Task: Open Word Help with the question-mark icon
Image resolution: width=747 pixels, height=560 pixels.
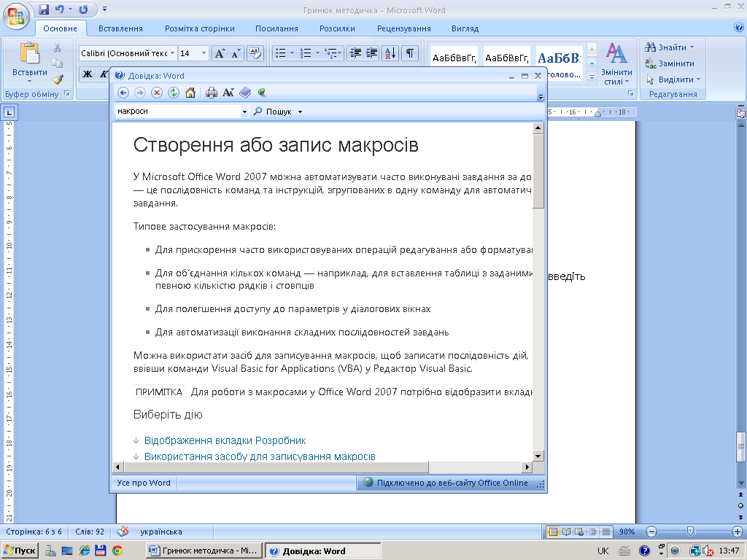Action: pos(740,28)
